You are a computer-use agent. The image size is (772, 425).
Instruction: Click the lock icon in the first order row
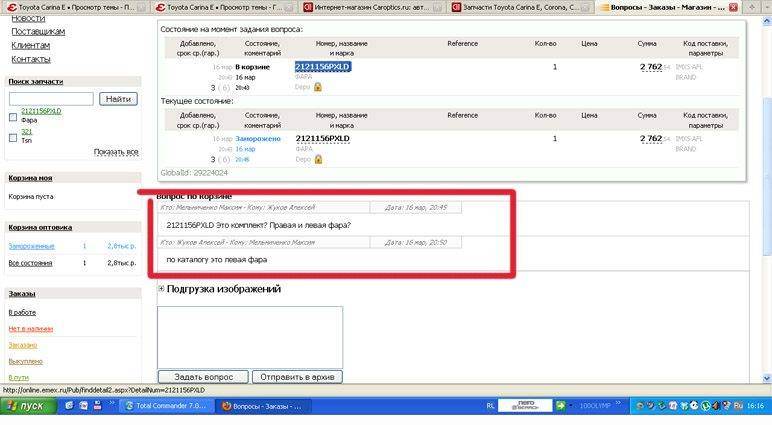coord(318,87)
